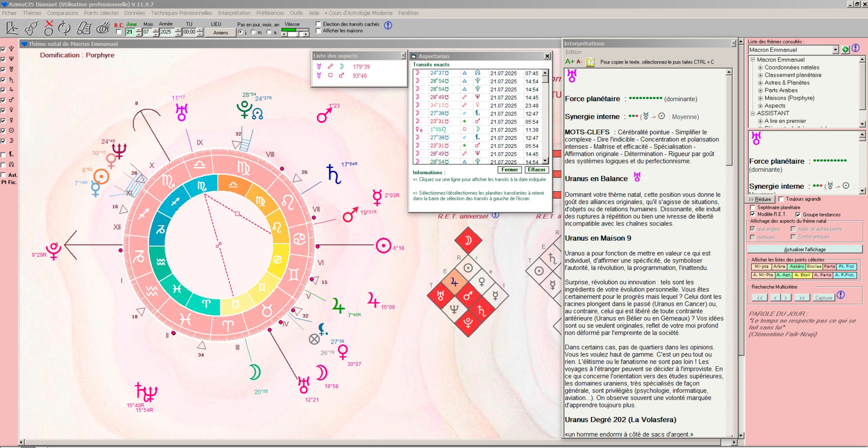This screenshot has height=448, width=868.
Task: Increase text size with A+ icon
Action: tap(569, 61)
